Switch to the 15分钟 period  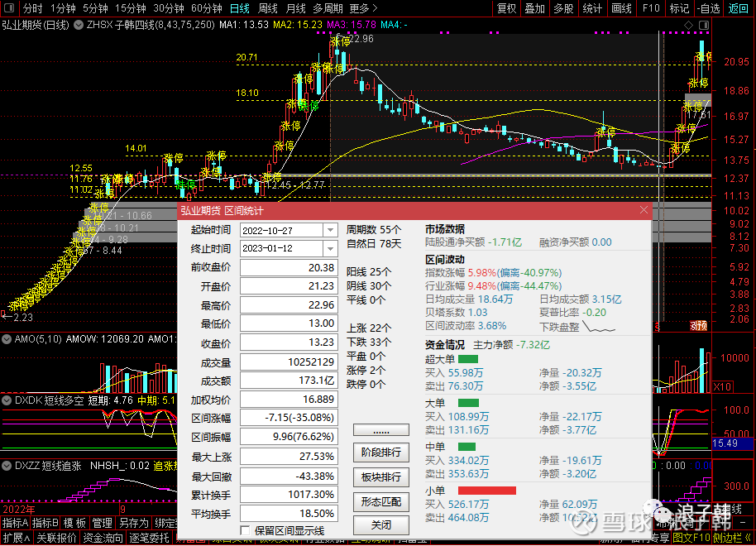click(130, 8)
